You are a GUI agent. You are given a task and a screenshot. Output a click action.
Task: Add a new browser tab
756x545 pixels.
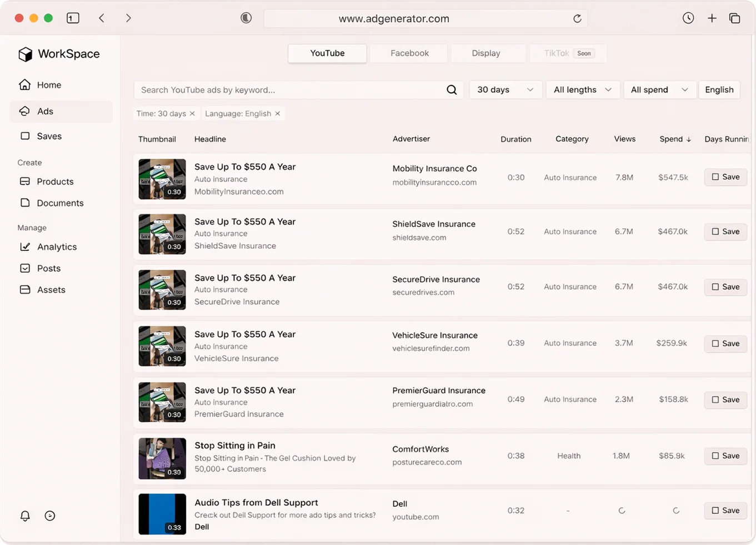tap(712, 18)
